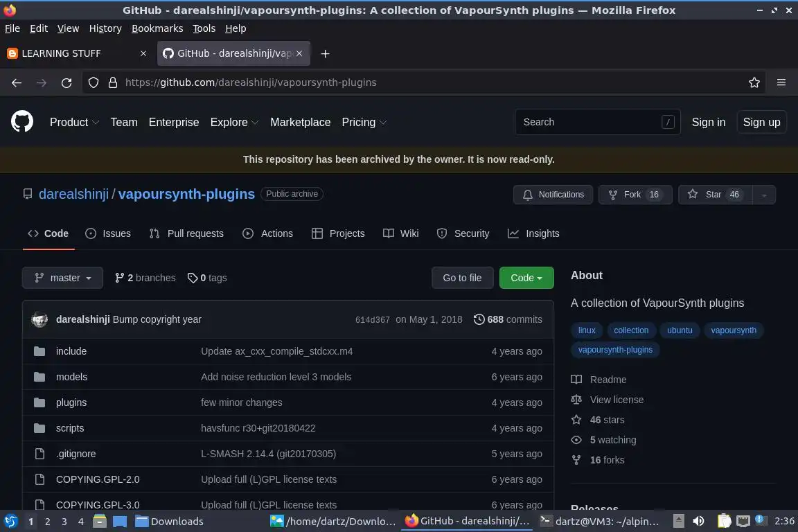Close the GitHub tab

pos(299,53)
